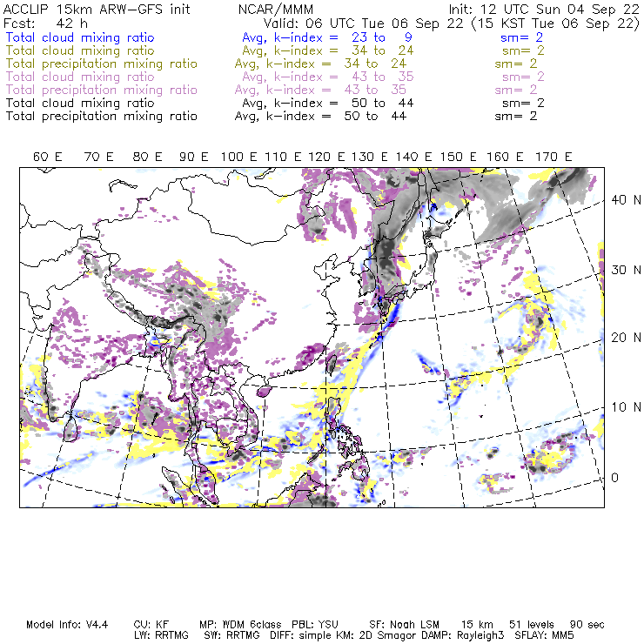Click purple 'Total precipitation mixing ratio' legend label
The image size is (644, 644).
click(102, 90)
